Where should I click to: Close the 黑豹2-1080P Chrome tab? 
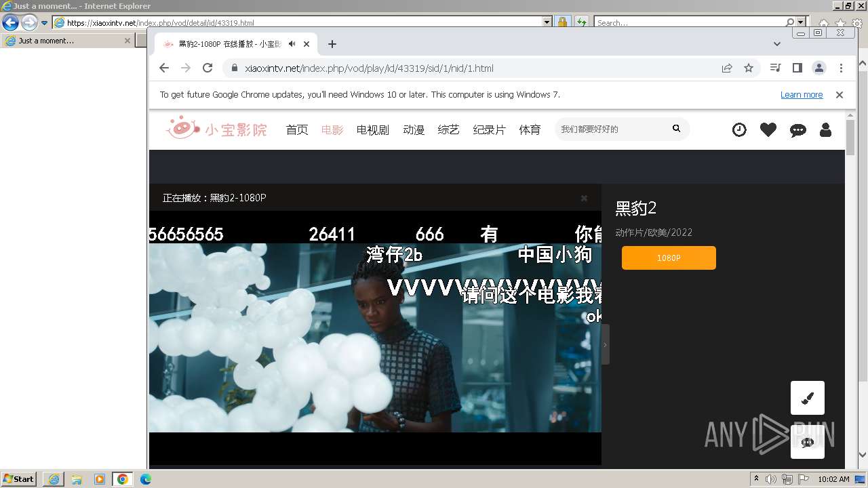[x=307, y=44]
